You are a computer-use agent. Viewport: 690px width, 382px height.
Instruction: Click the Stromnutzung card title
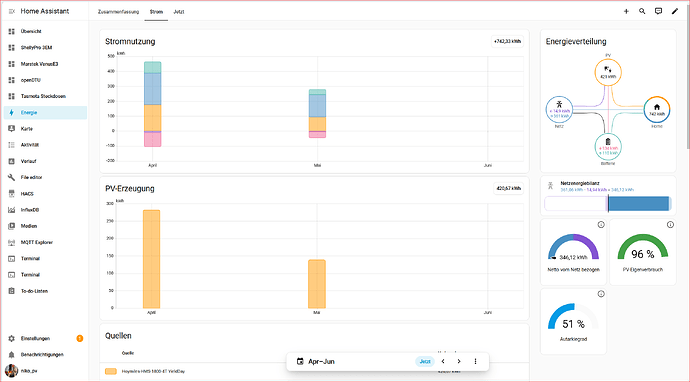pyautogui.click(x=130, y=41)
